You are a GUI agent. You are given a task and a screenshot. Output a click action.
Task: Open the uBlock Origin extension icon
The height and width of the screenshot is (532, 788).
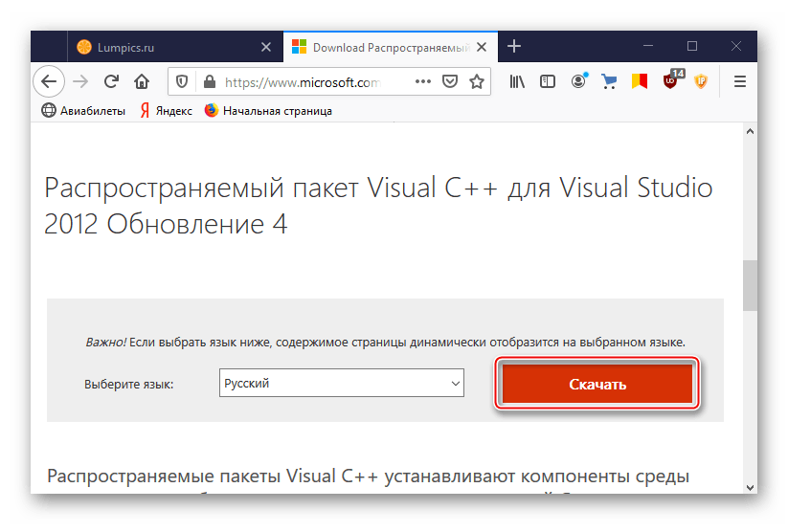click(672, 79)
